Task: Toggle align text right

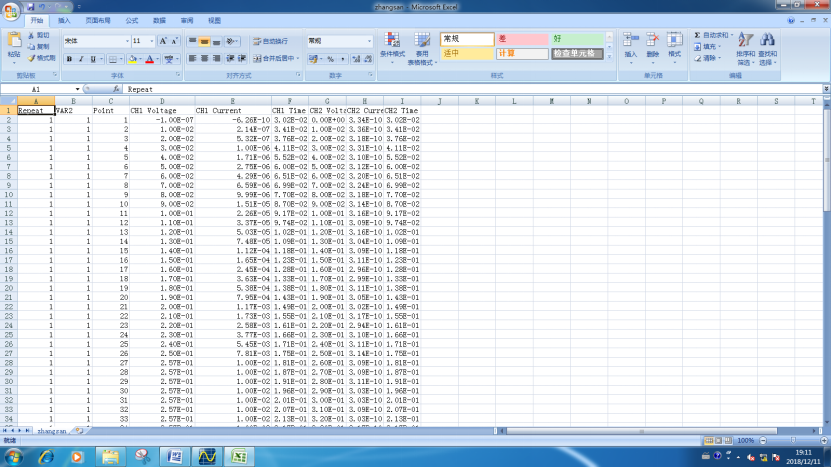Action: click(216, 58)
